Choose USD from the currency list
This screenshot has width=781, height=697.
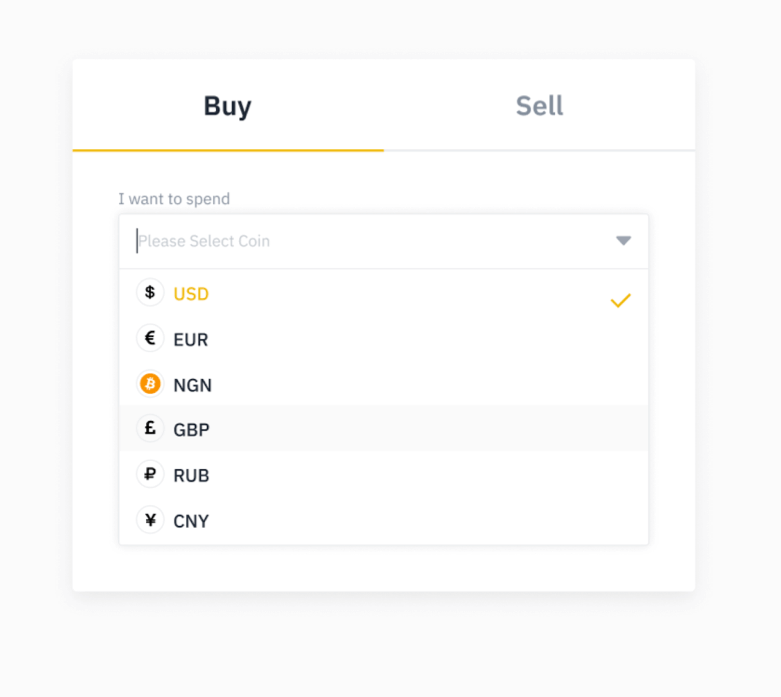pos(191,294)
